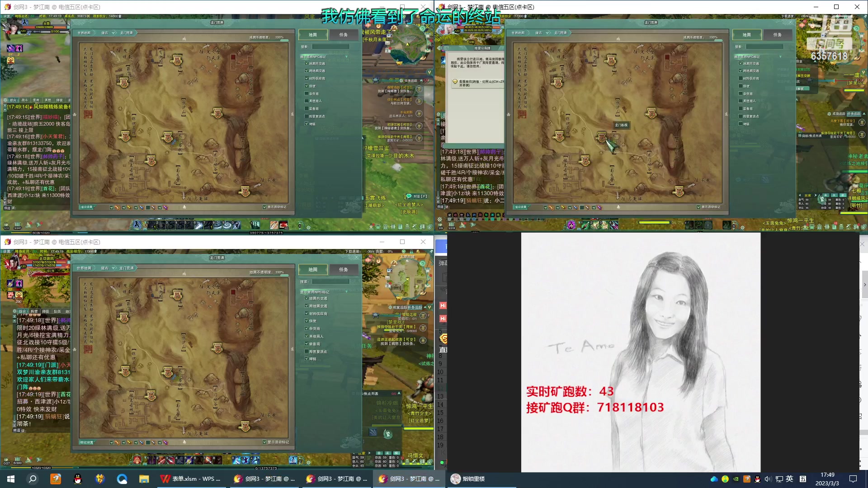The width and height of the screenshot is (868, 488).
Task: Select 地图 tab in top-right window
Action: 747,35
